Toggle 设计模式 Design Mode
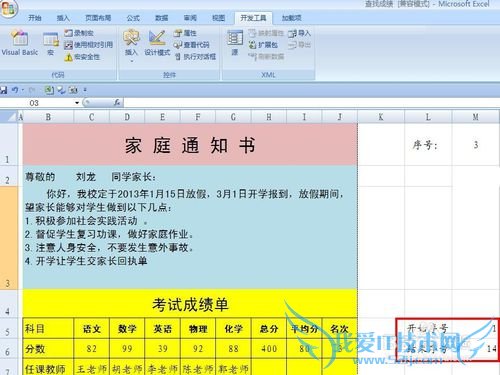The width and height of the screenshot is (500, 375). (x=157, y=43)
